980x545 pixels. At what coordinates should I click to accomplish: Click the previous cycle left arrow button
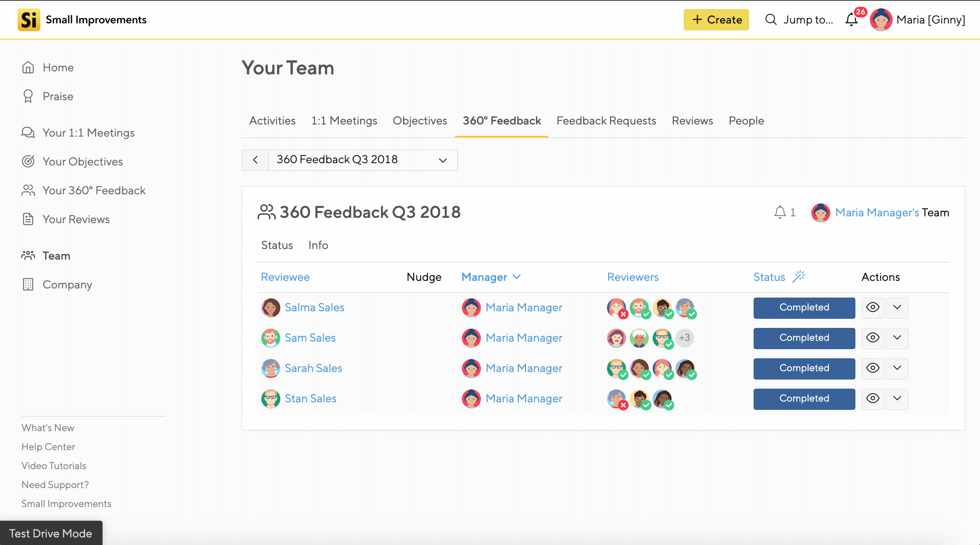point(255,160)
